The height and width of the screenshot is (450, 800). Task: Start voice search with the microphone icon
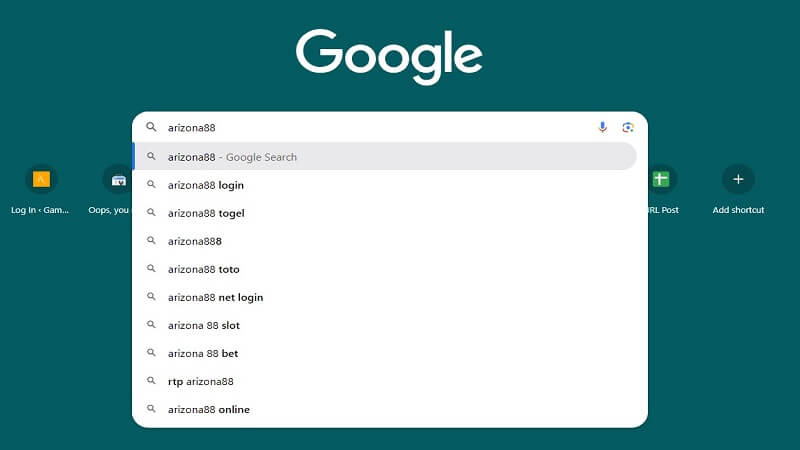pos(602,127)
